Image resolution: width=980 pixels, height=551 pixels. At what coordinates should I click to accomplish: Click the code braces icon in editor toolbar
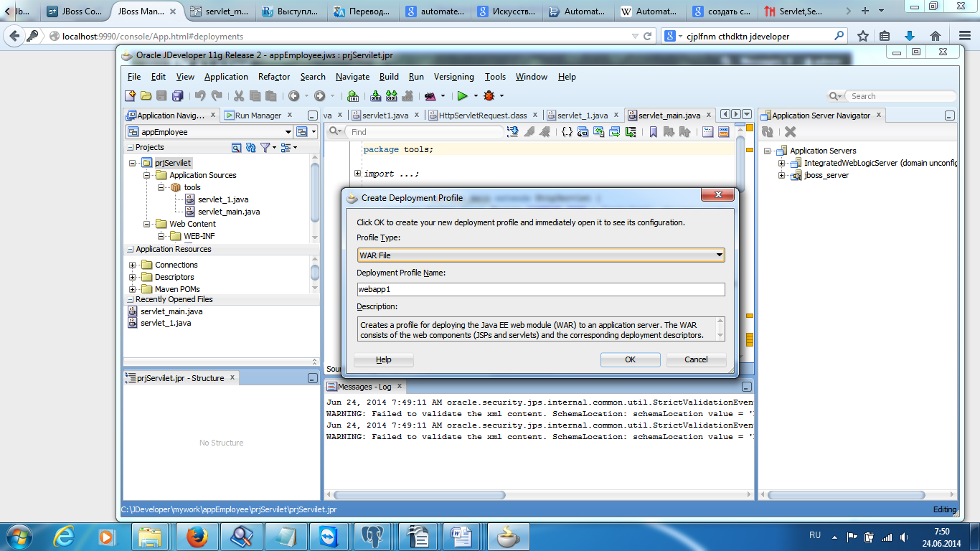click(567, 131)
